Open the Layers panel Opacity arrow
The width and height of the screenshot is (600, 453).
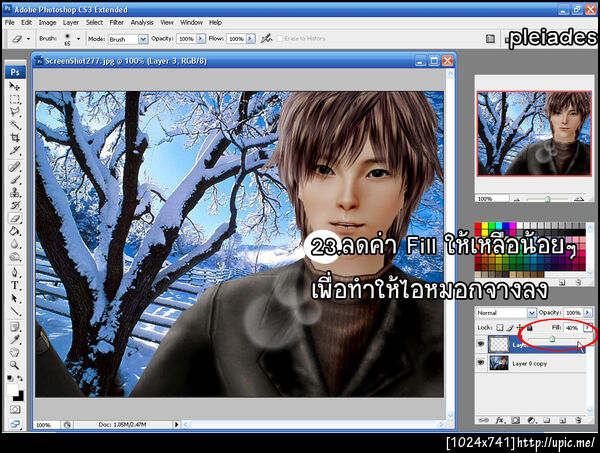587,313
